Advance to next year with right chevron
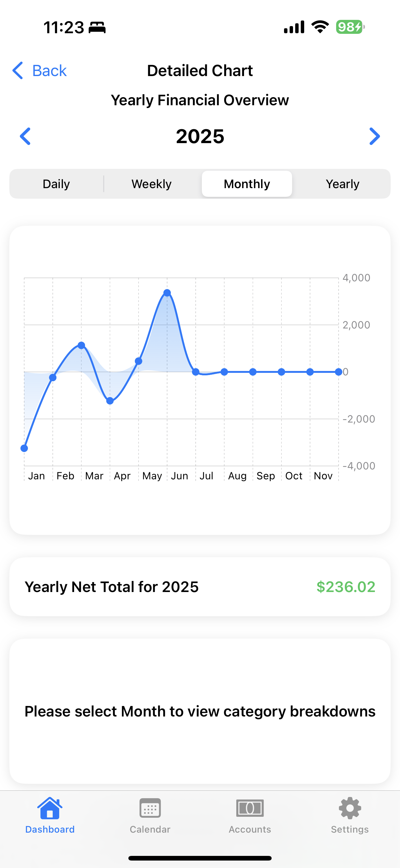400x868 pixels. [x=374, y=137]
